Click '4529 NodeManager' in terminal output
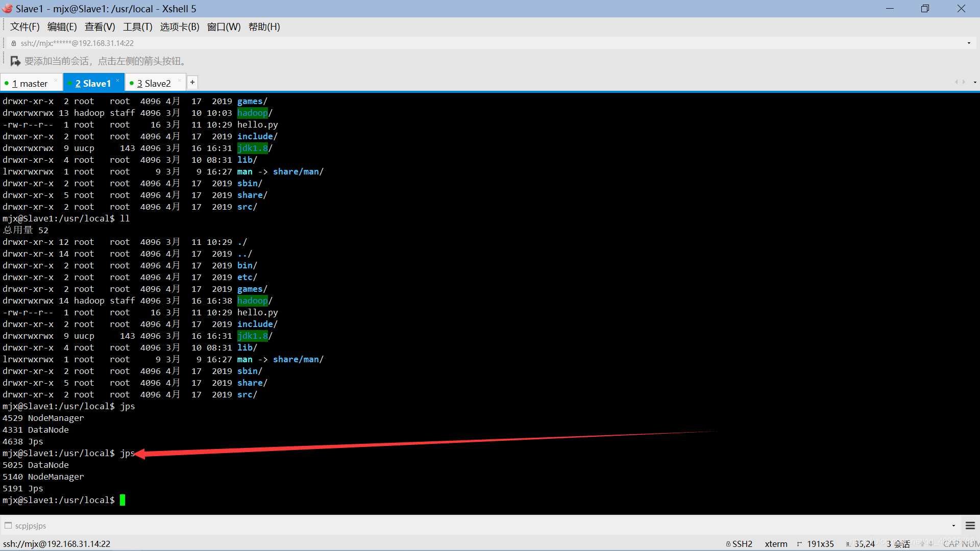 [43, 418]
